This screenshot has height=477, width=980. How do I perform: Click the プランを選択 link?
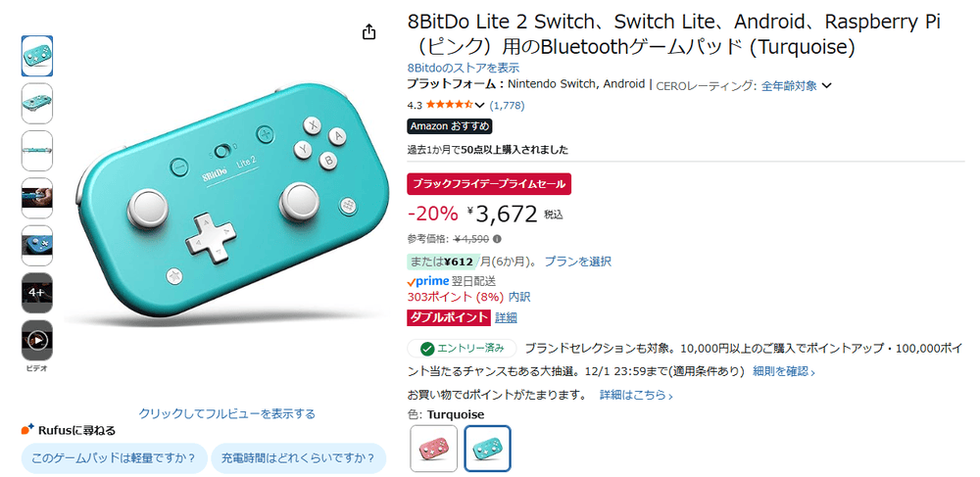(577, 262)
